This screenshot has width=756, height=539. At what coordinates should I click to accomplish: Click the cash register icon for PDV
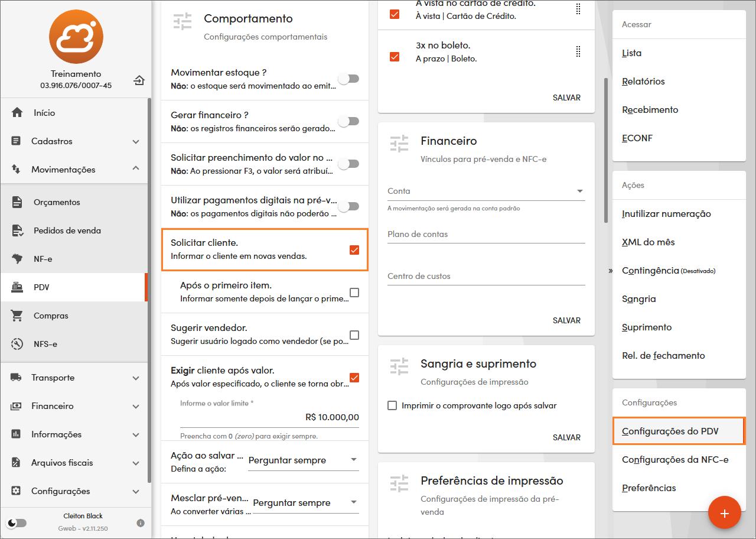(17, 287)
